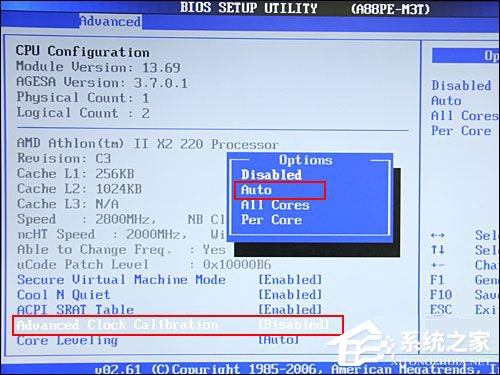Toggle the ACPI SRAT Table [Enabled] value
Screen dimensions: 500x375
290,310
